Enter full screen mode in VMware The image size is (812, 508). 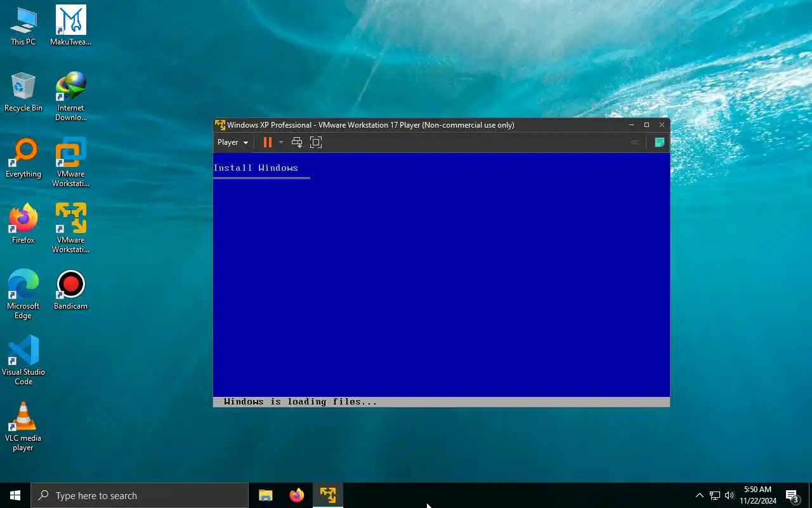[316, 142]
